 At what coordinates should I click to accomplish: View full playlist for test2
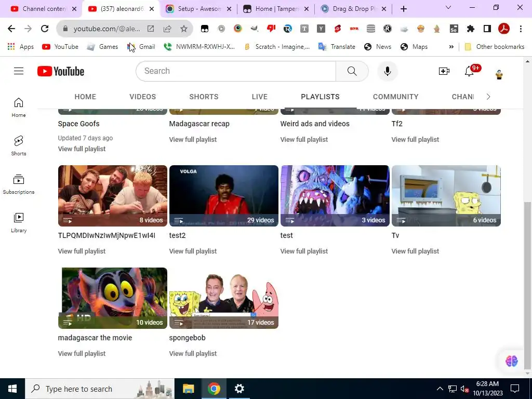click(193, 251)
